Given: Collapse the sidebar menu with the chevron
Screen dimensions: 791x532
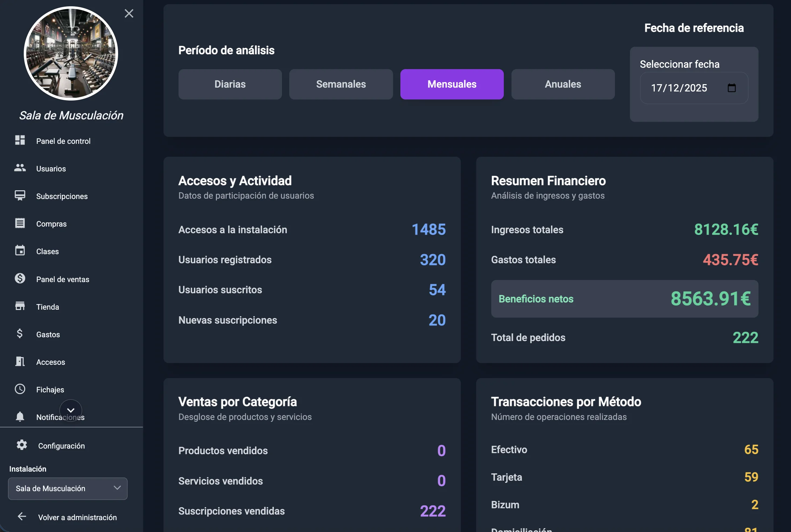Looking at the screenshot, I should click(x=71, y=411).
